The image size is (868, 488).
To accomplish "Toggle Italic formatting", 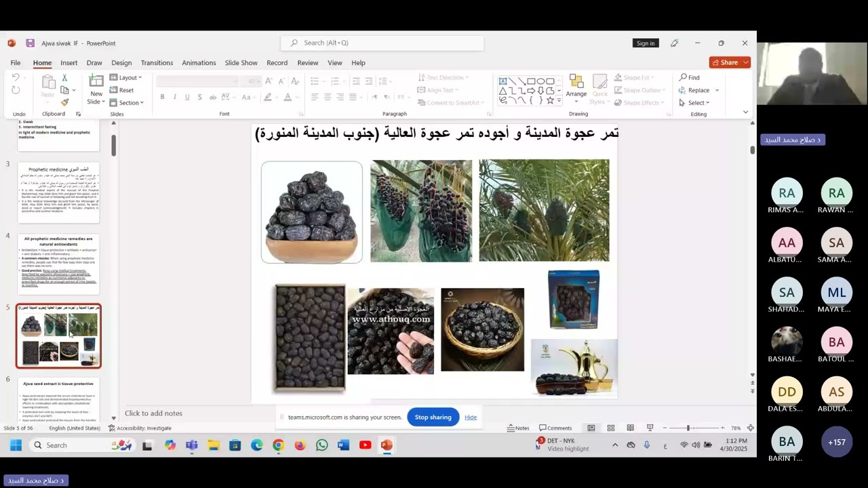I will click(x=175, y=97).
